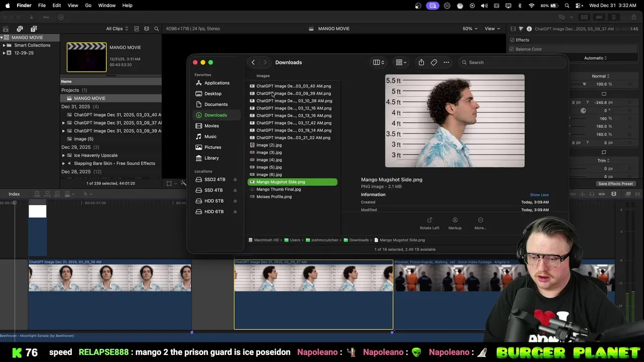Open Finder group-by dropdown

click(401, 62)
